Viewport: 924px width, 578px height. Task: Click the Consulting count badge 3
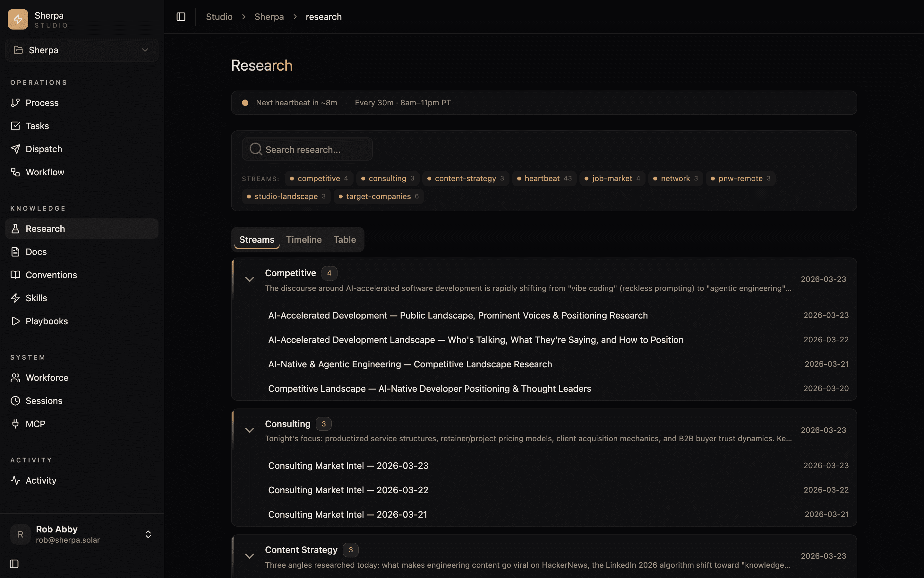point(323,424)
